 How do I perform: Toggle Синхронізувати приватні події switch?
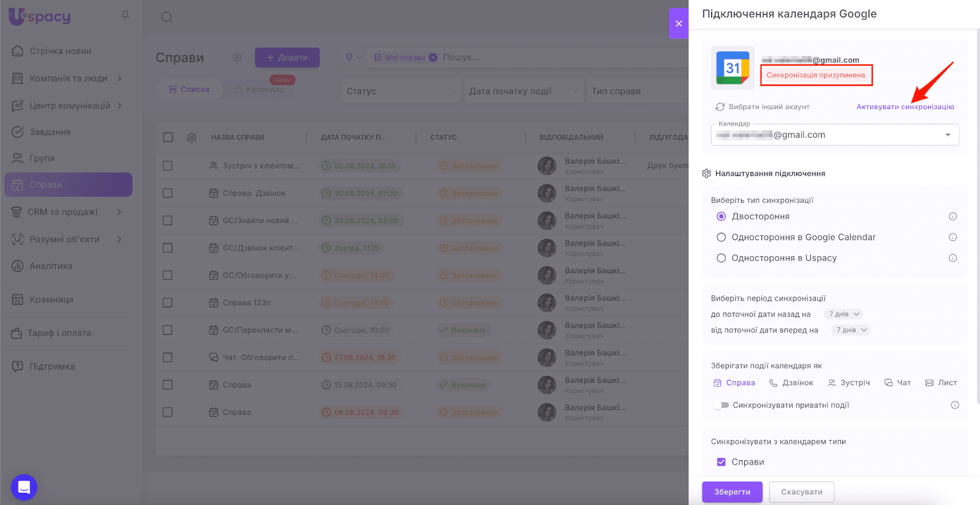click(722, 405)
